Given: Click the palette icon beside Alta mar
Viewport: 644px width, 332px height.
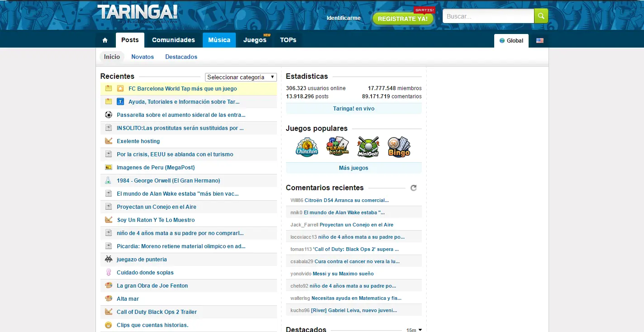Looking at the screenshot, I should pos(109,298).
